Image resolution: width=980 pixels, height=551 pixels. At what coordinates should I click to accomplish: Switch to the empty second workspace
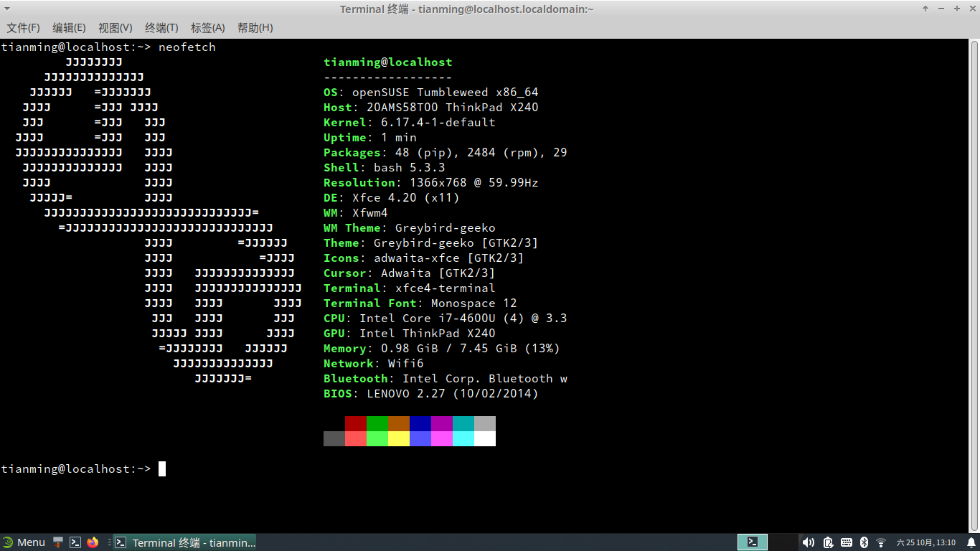click(783, 542)
